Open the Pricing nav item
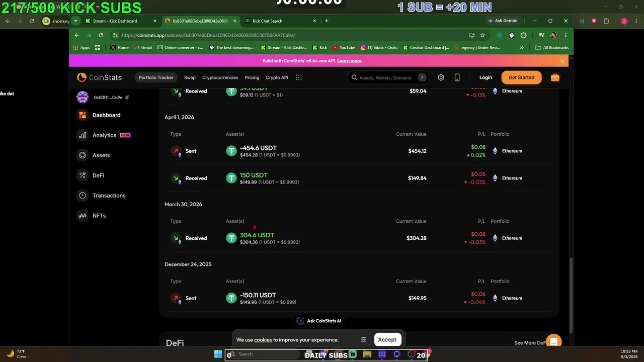Viewport: 644px width, 362px height. 252,77
